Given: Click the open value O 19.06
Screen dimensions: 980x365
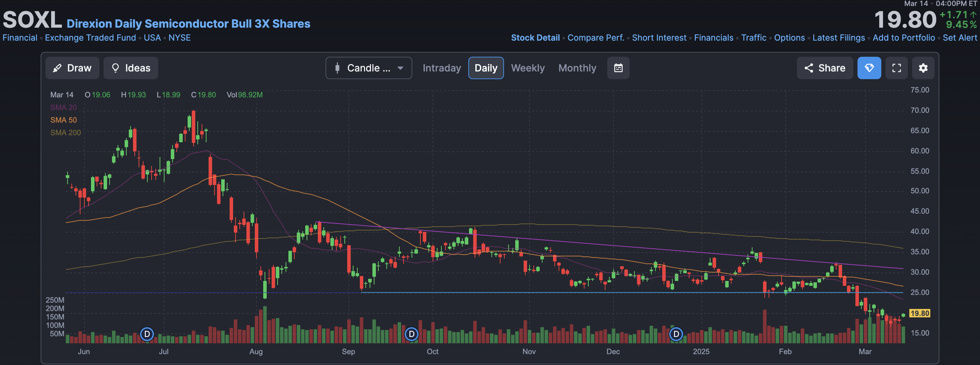Looking at the screenshot, I should (97, 95).
